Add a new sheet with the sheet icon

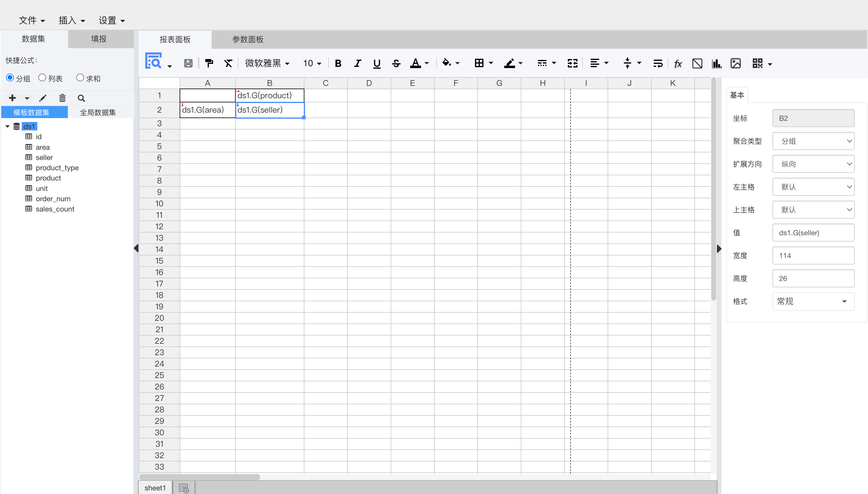pyautogui.click(x=184, y=488)
